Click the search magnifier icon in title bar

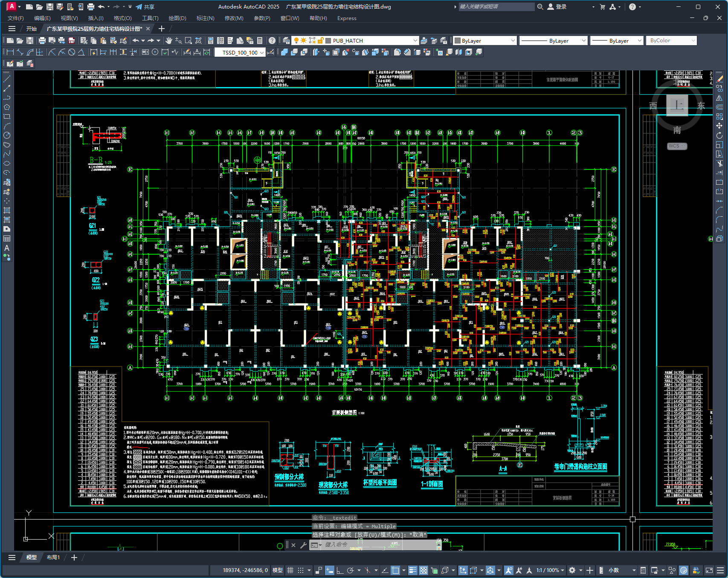coord(540,7)
